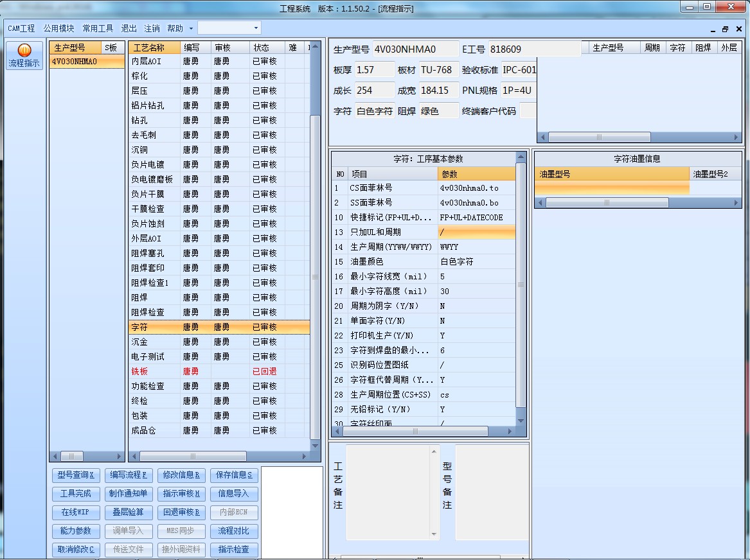Click the 板厚 field showing 1.57
Viewport: 750px width, 560px height.
[x=375, y=70]
